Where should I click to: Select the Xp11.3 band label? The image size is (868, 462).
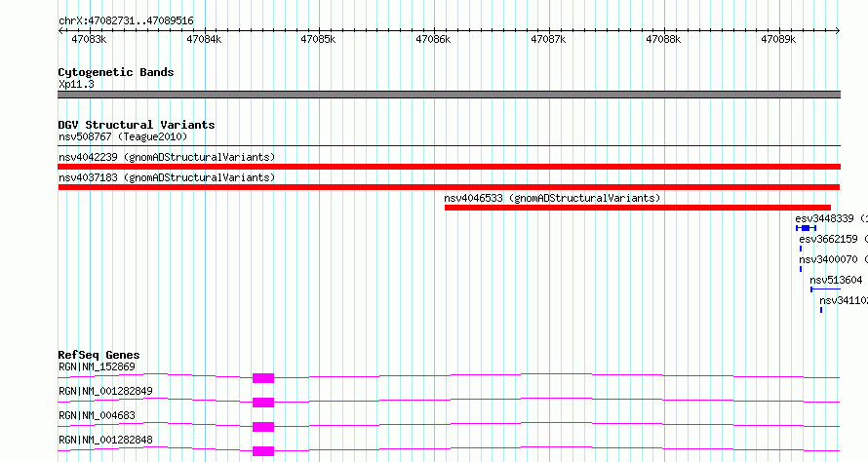76,84
